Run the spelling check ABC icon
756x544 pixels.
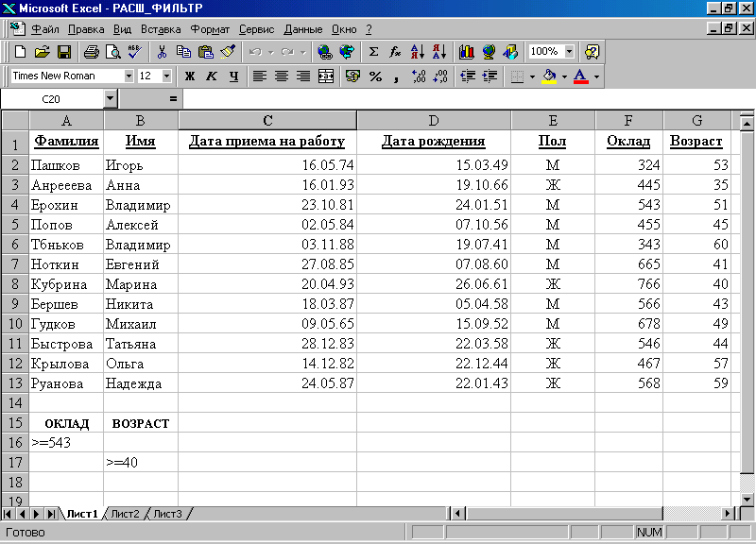tap(135, 52)
